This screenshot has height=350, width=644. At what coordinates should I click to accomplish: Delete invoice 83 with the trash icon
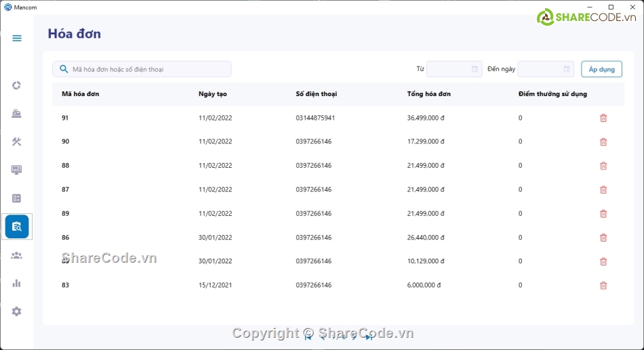click(603, 285)
